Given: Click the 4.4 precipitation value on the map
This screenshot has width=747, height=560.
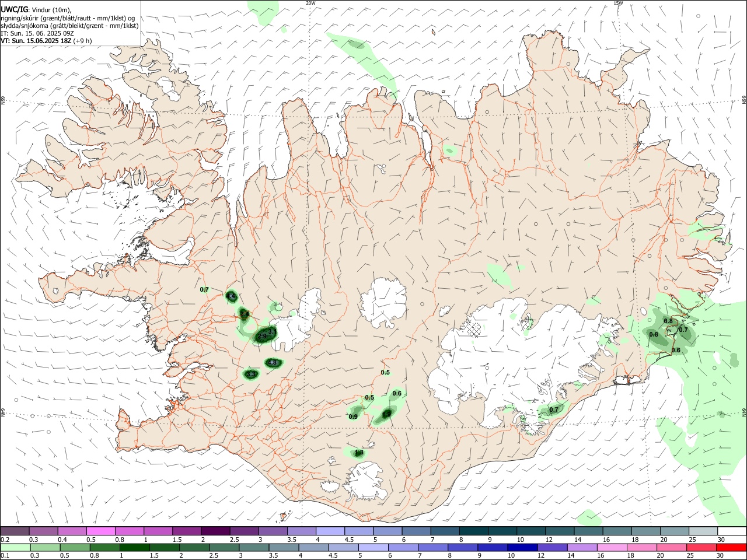Looking at the screenshot, I should pos(231,297).
